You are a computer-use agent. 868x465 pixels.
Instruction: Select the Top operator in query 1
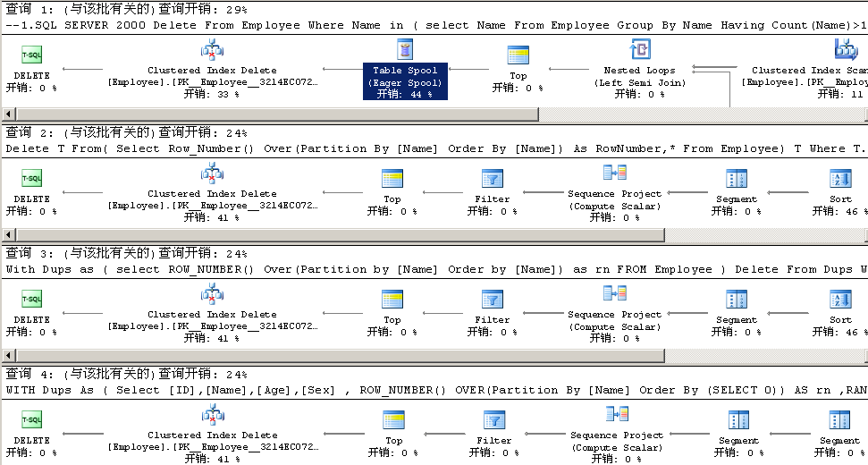[518, 56]
